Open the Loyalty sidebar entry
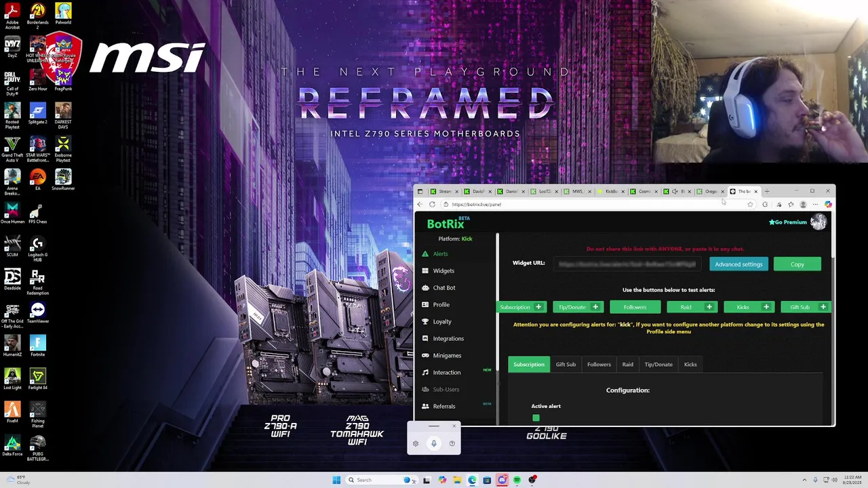The width and height of the screenshot is (868, 488). click(441, 321)
